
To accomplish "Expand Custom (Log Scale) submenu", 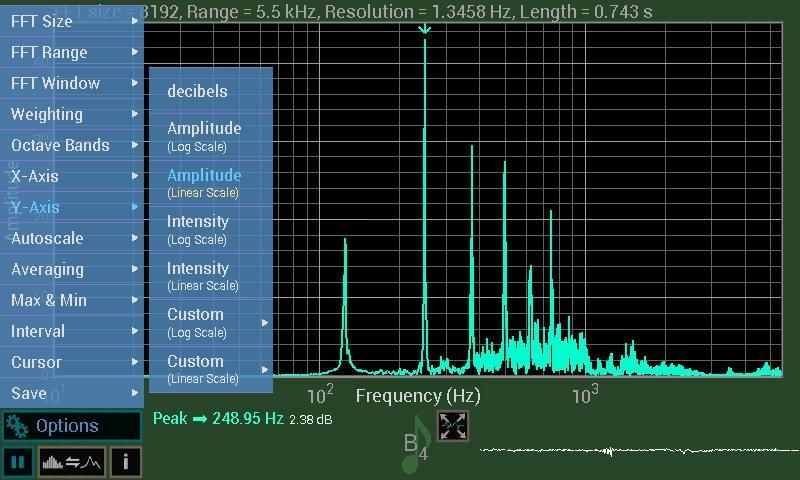I will pyautogui.click(x=210, y=322).
